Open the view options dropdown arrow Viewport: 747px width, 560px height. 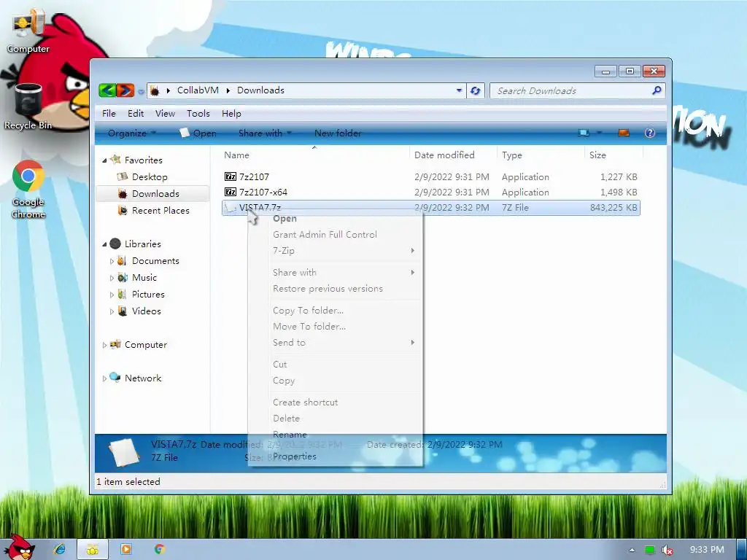[600, 133]
